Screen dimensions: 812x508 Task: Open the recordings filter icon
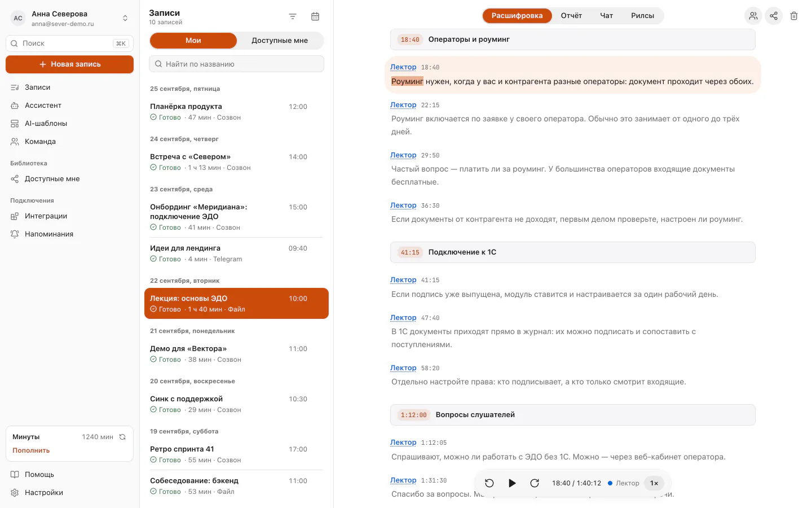click(x=293, y=17)
